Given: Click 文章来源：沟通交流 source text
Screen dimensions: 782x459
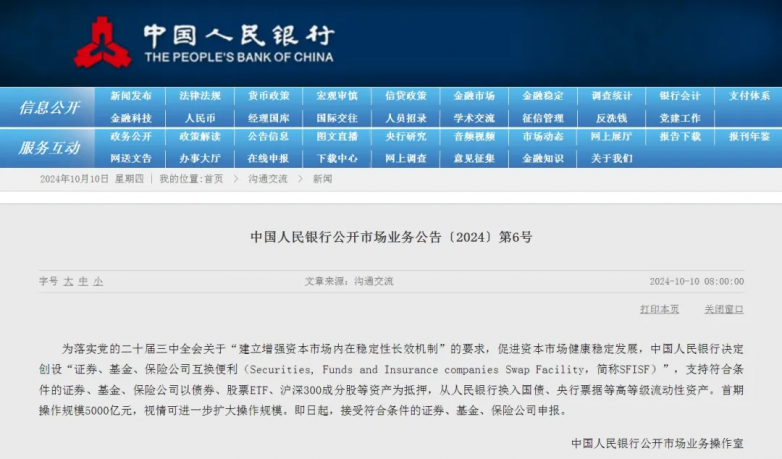Looking at the screenshot, I should click(x=349, y=281).
